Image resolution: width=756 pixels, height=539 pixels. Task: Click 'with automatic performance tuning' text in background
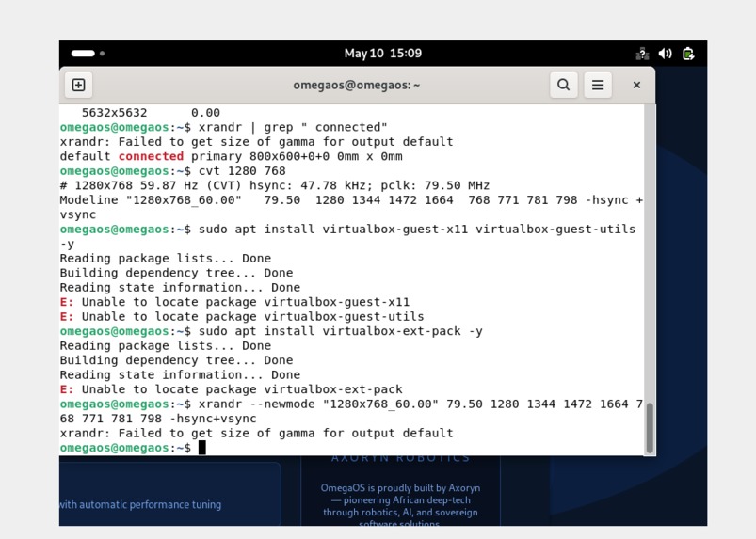pos(140,505)
